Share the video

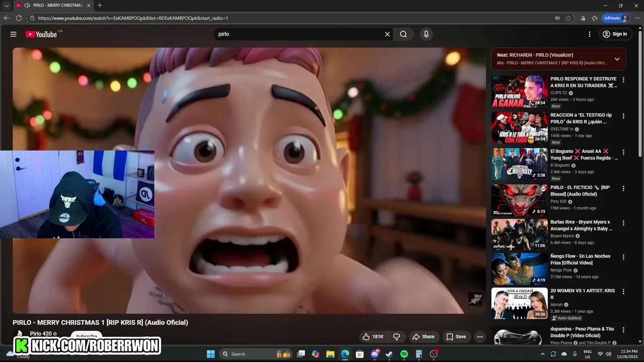423,337
